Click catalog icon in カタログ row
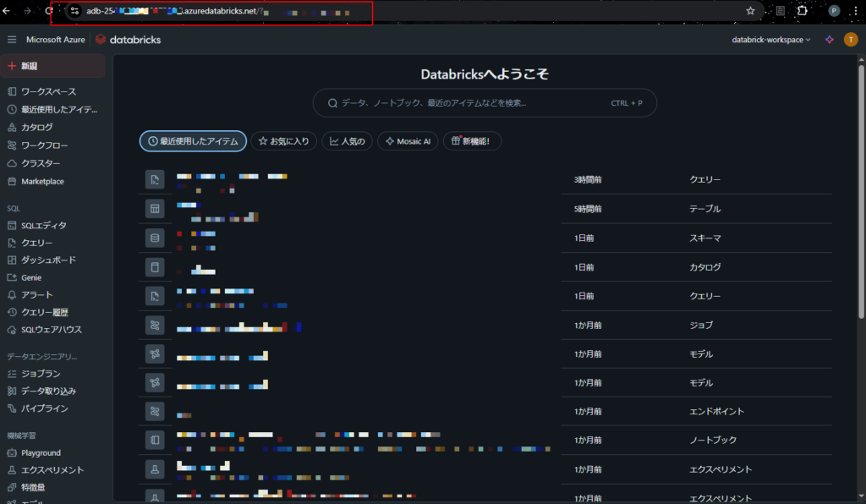Viewport: 866px width, 504px height. 155,267
